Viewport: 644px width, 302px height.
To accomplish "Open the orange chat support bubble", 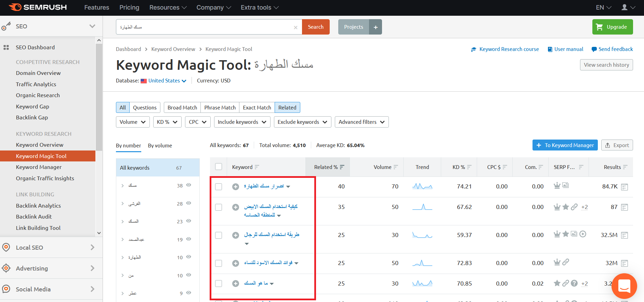I will coord(624,286).
